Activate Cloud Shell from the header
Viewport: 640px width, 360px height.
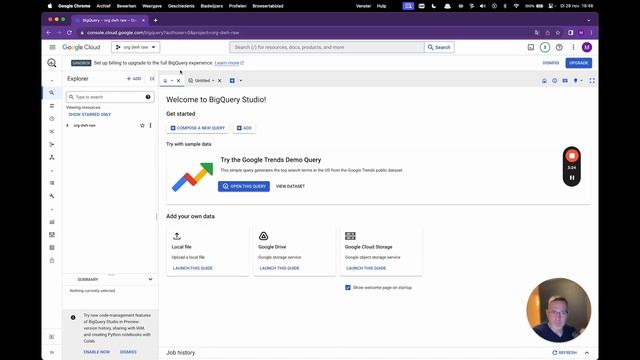(531, 47)
